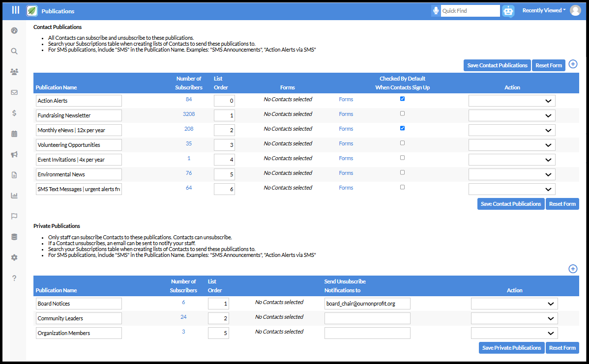The height and width of the screenshot is (364, 589).
Task: Uncheck default for Action Alerts
Action: 402,99
